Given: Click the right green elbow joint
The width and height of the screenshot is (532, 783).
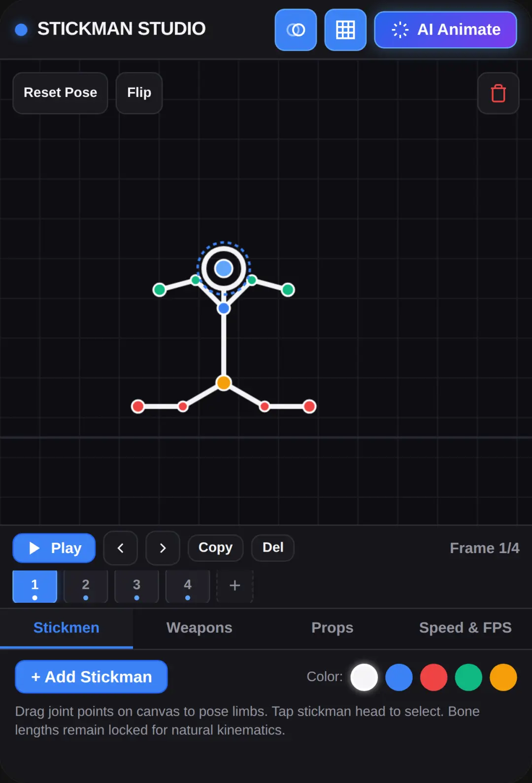Looking at the screenshot, I should (252, 280).
